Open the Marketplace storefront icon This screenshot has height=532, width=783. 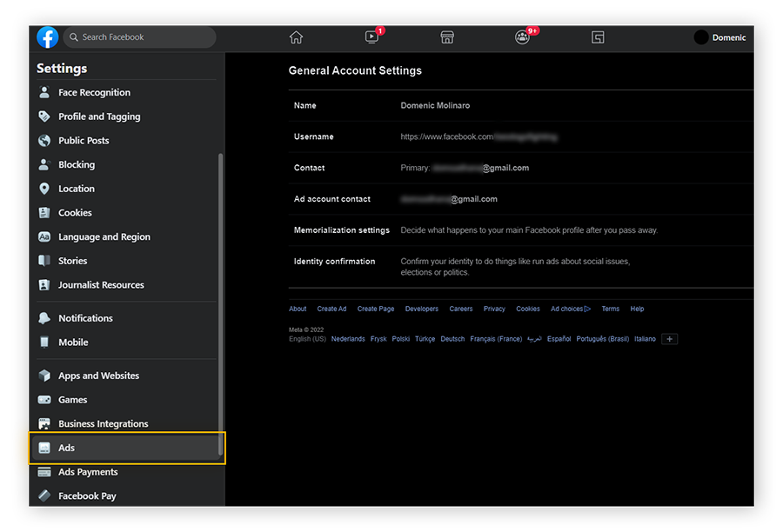[x=446, y=37]
